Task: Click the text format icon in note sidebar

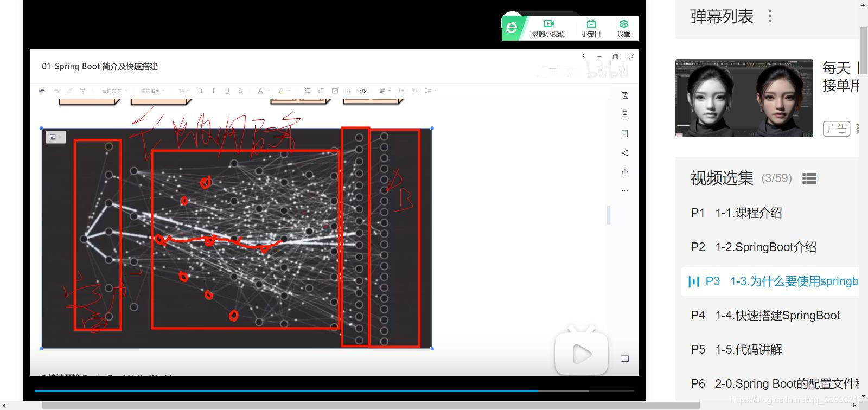Action: [x=625, y=95]
